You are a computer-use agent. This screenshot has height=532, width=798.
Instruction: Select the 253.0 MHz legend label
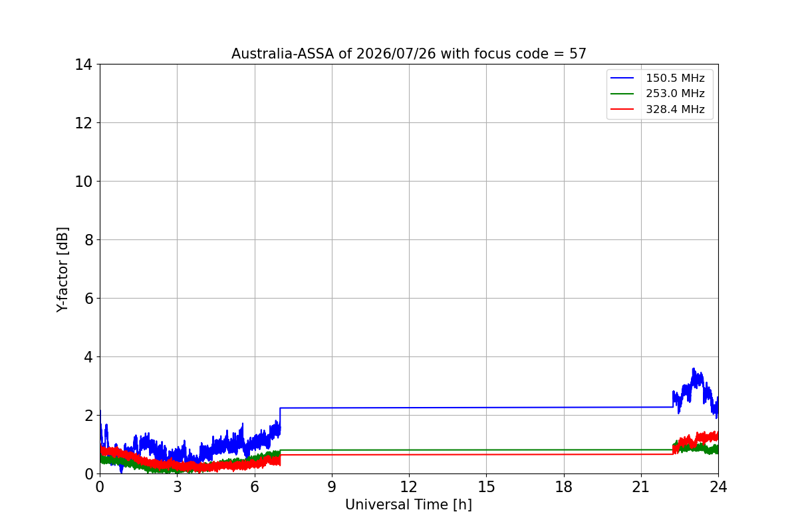click(675, 94)
